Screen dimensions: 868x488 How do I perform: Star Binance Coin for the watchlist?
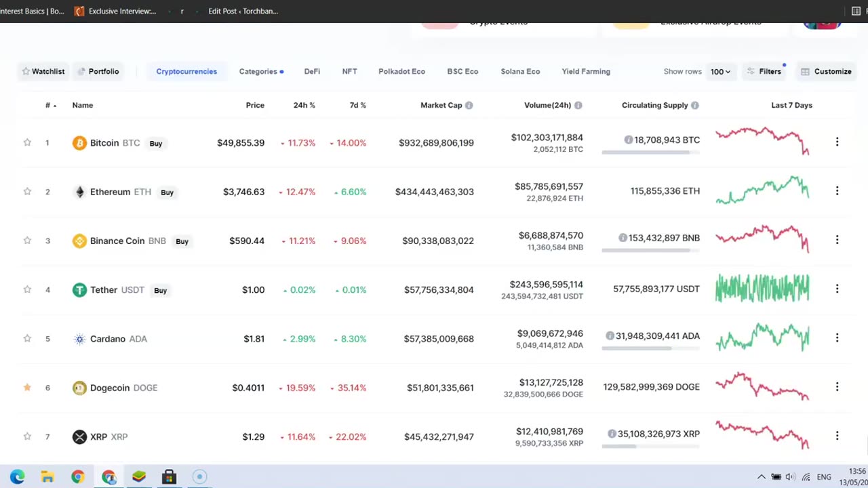pos(27,240)
